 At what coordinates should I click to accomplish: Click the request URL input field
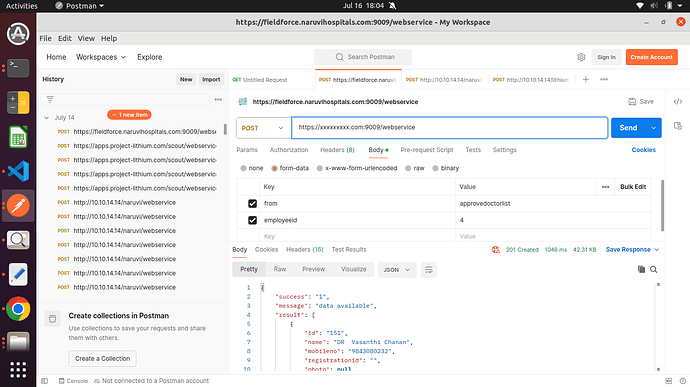449,128
